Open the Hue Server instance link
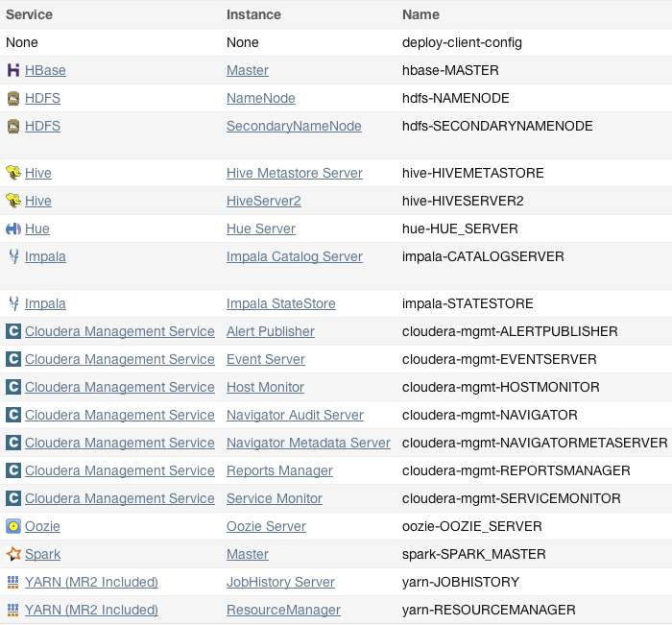The height and width of the screenshot is (625, 672). tap(260, 228)
